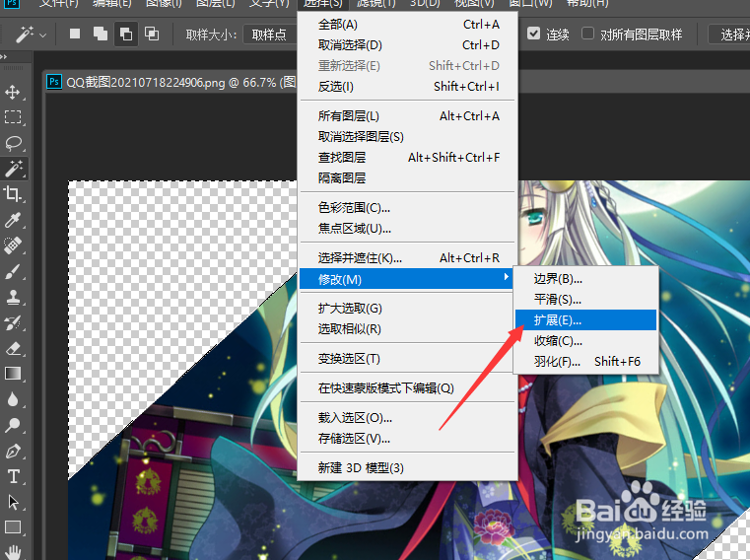The width and height of the screenshot is (750, 560).
Task: Select the Rectangle shape tool
Action: coord(13,527)
